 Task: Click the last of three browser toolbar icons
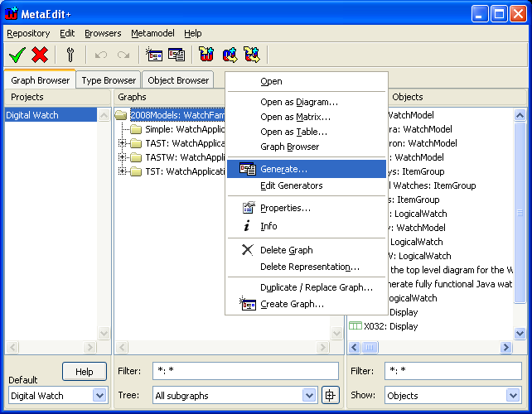coord(251,55)
